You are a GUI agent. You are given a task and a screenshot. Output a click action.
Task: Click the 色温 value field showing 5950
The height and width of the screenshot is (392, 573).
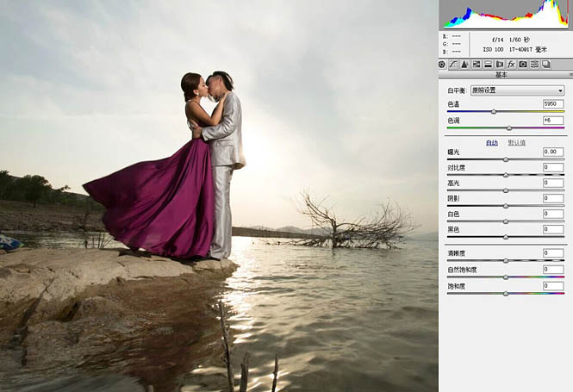[x=553, y=103]
